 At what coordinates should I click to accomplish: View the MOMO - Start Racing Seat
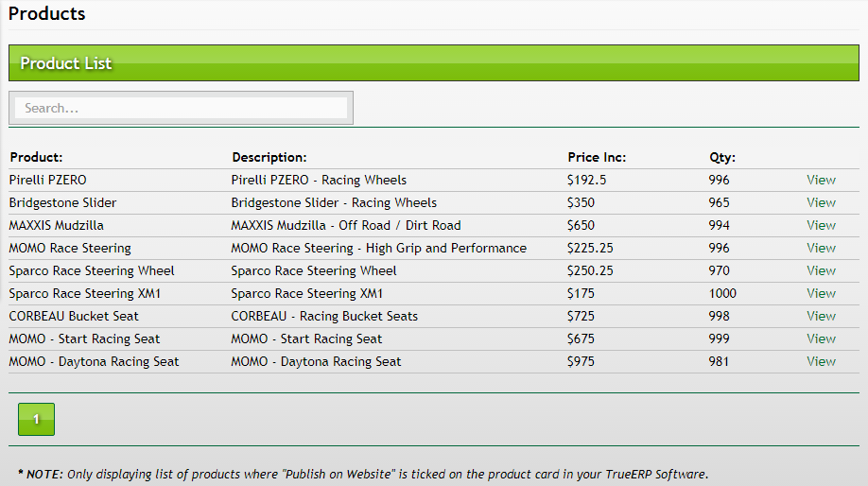[x=821, y=338]
